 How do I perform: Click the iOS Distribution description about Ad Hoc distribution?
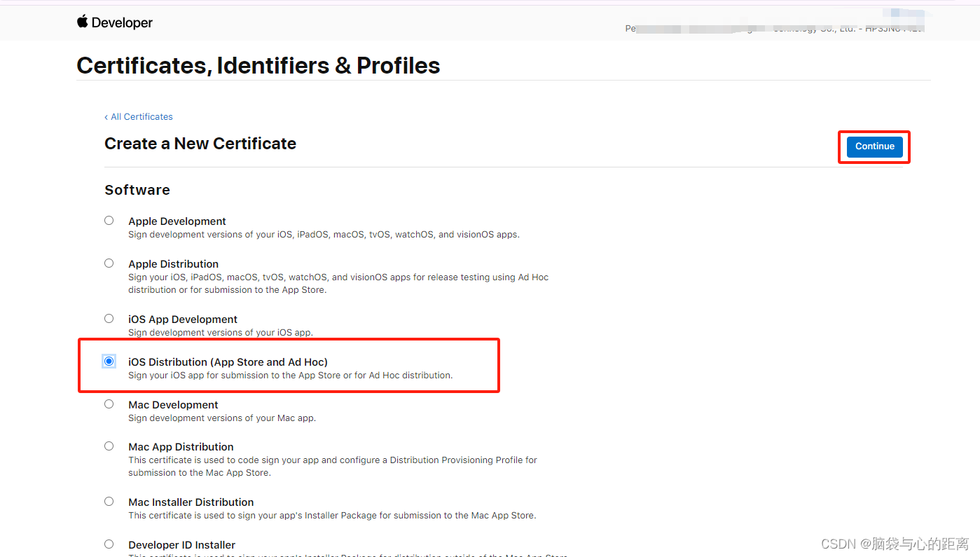click(291, 376)
